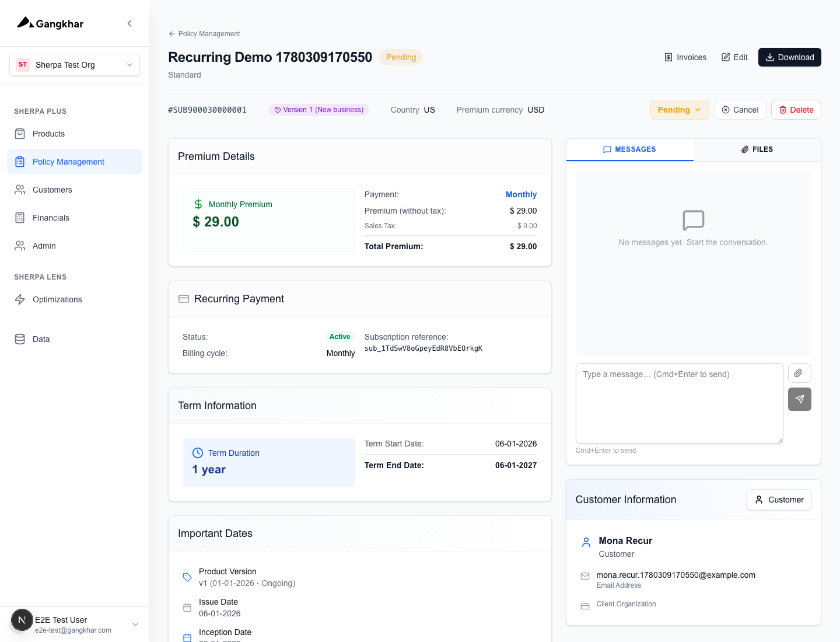Open Policy Management in sidebar

75,162
